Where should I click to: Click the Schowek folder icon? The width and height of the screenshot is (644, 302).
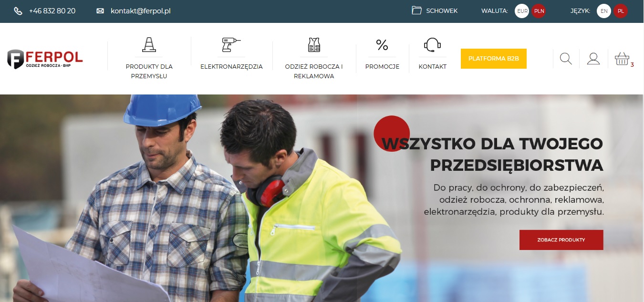417,10
